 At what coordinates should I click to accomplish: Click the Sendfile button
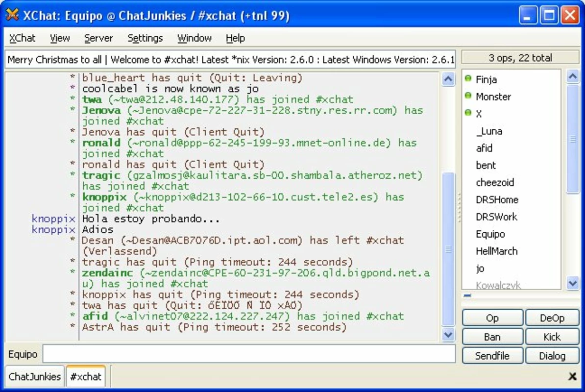[492, 356]
